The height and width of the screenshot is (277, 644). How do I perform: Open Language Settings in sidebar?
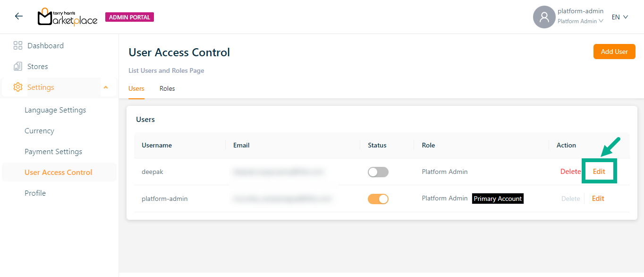click(x=55, y=110)
